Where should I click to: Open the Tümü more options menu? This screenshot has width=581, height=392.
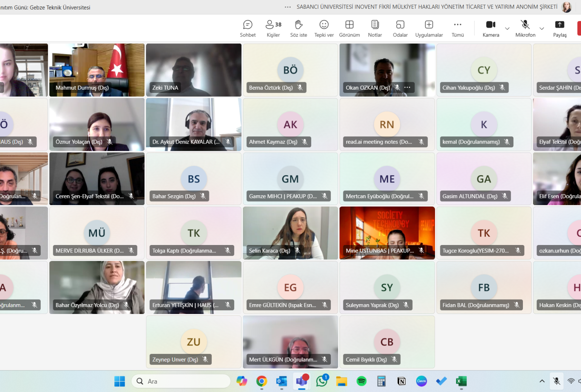point(458,29)
